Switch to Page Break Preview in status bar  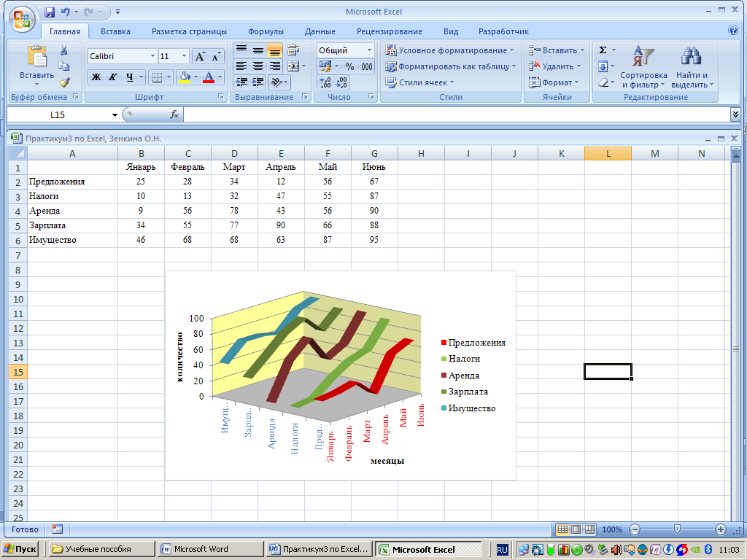tap(589, 529)
